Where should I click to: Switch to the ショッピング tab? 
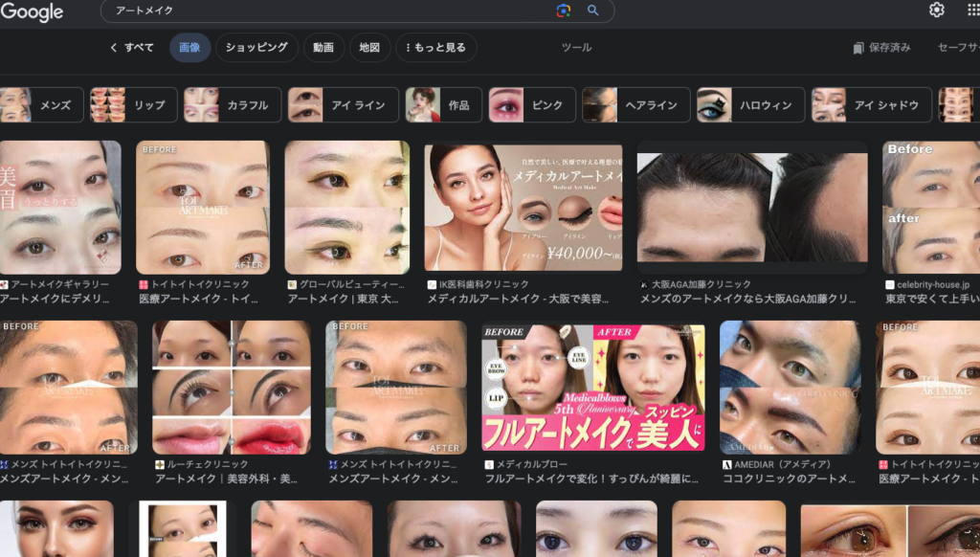tap(256, 47)
